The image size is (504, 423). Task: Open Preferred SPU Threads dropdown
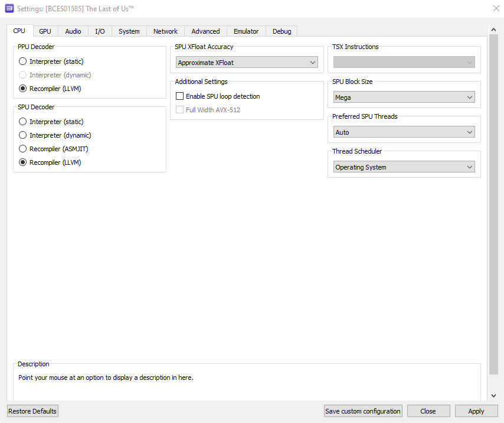coord(404,132)
